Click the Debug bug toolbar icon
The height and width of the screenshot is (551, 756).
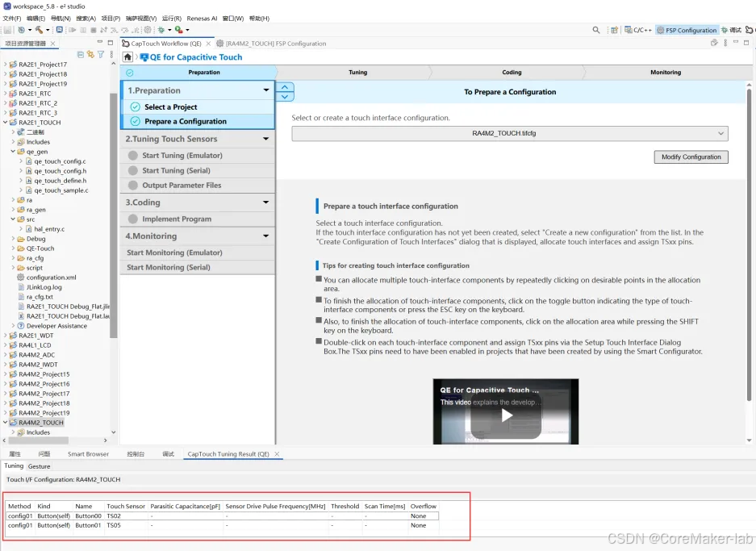click(161, 30)
